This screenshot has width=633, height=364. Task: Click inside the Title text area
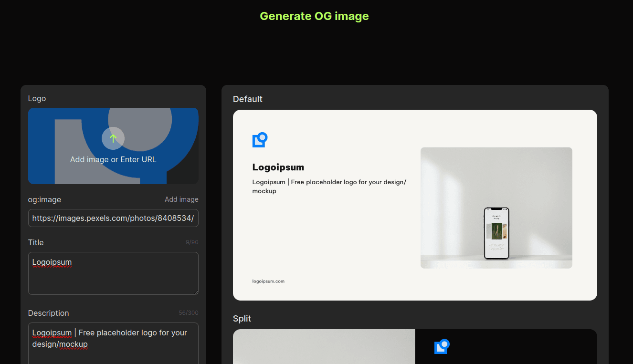coord(113,273)
